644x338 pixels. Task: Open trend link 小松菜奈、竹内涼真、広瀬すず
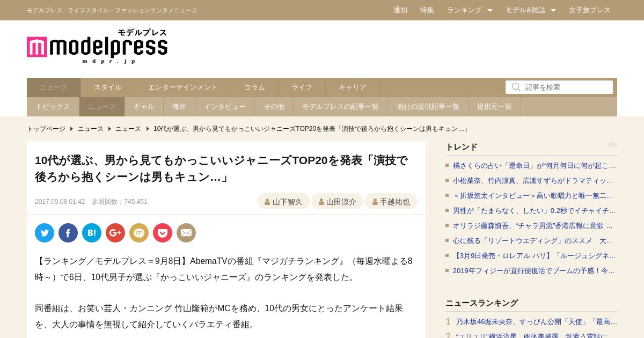coord(533,180)
